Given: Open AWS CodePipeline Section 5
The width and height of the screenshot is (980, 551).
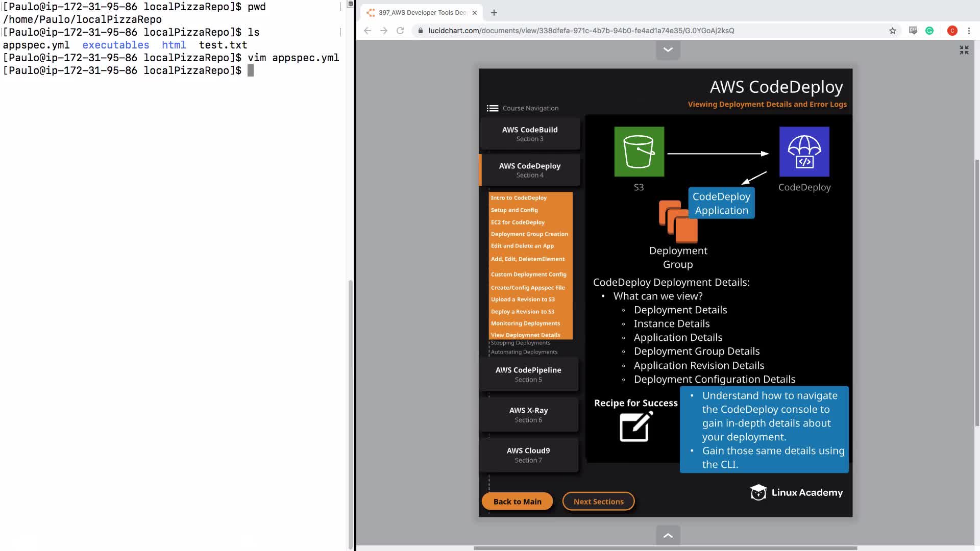Looking at the screenshot, I should [528, 374].
